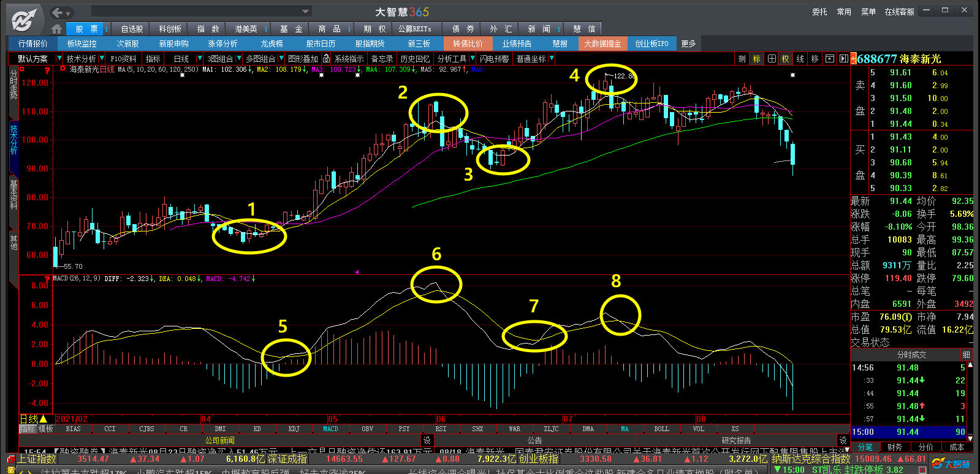Switch to the 财务 tab in side panel
Viewport: 980px width, 474px height.
894,447
